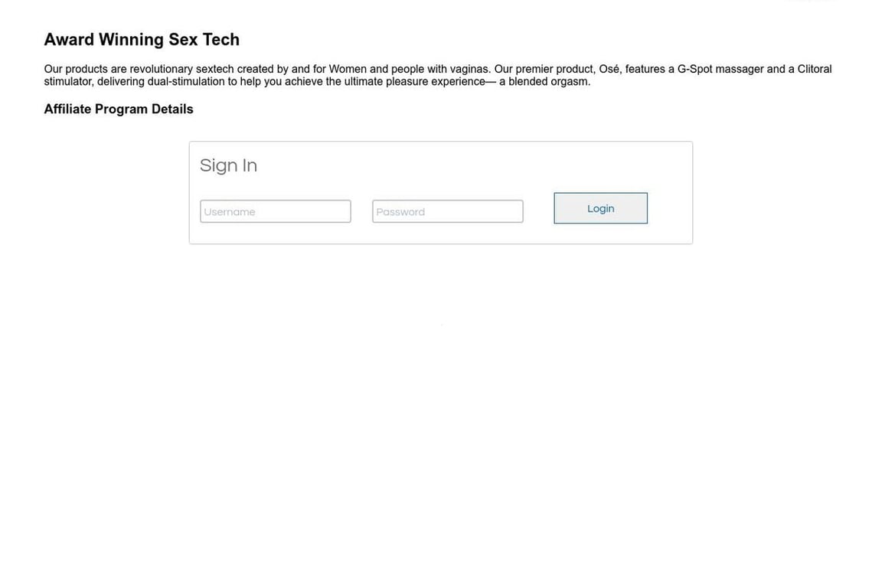Viewport: 882px width, 588px height.
Task: Click the phrase blended orgasm
Action: [549, 82]
